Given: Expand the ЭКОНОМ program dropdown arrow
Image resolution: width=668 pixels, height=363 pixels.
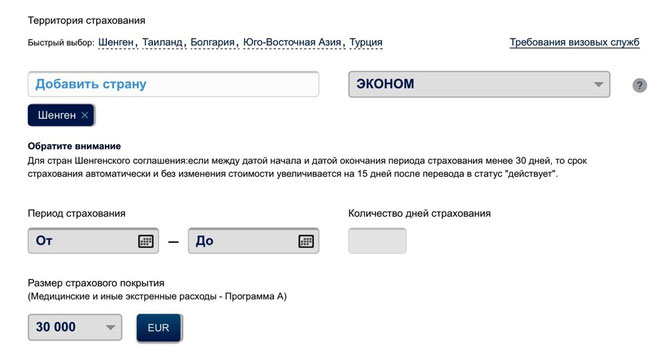Looking at the screenshot, I should pos(598,84).
